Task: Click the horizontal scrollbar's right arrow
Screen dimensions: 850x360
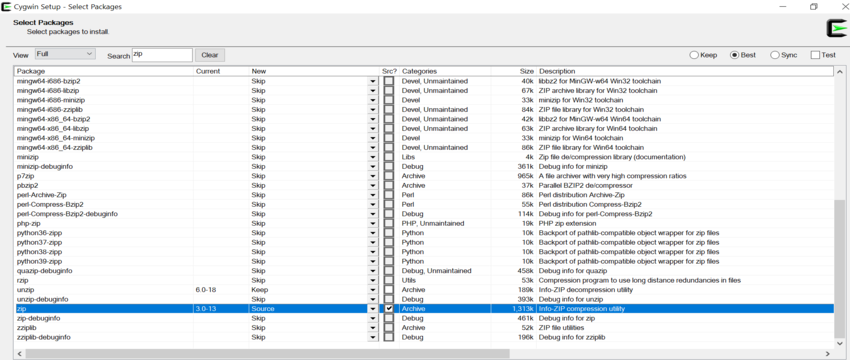Action: coord(829,353)
